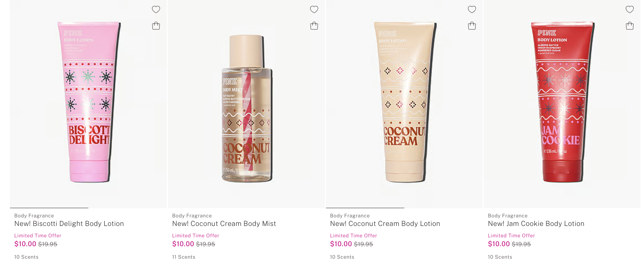Open the Biscotti Delight product image
The height and width of the screenshot is (269, 644).
(x=89, y=102)
